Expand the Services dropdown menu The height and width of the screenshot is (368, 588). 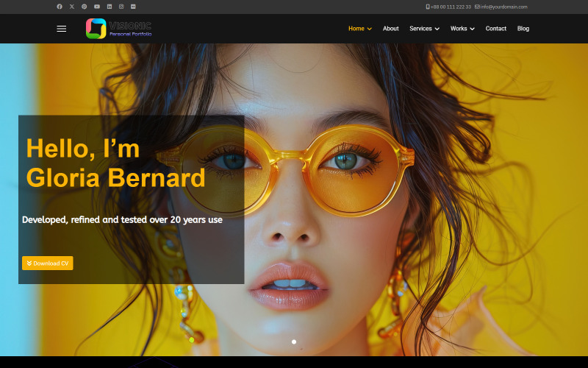click(x=424, y=29)
